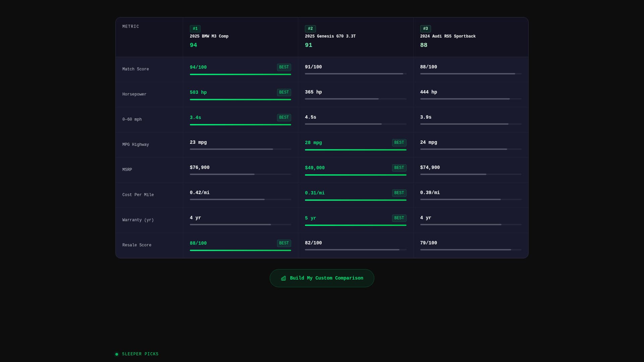Click the 5 yr warranty value
This screenshot has width=644, height=362.
(x=311, y=218)
